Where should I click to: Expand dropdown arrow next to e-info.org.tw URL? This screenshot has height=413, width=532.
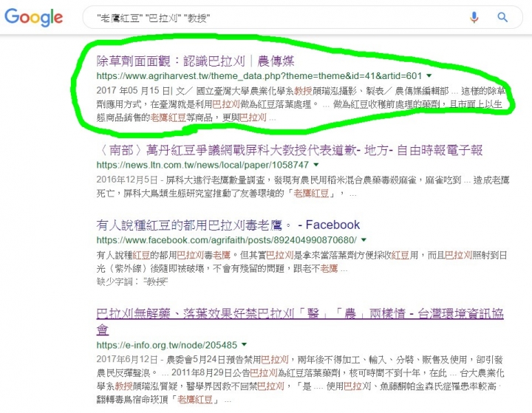tap(244, 344)
